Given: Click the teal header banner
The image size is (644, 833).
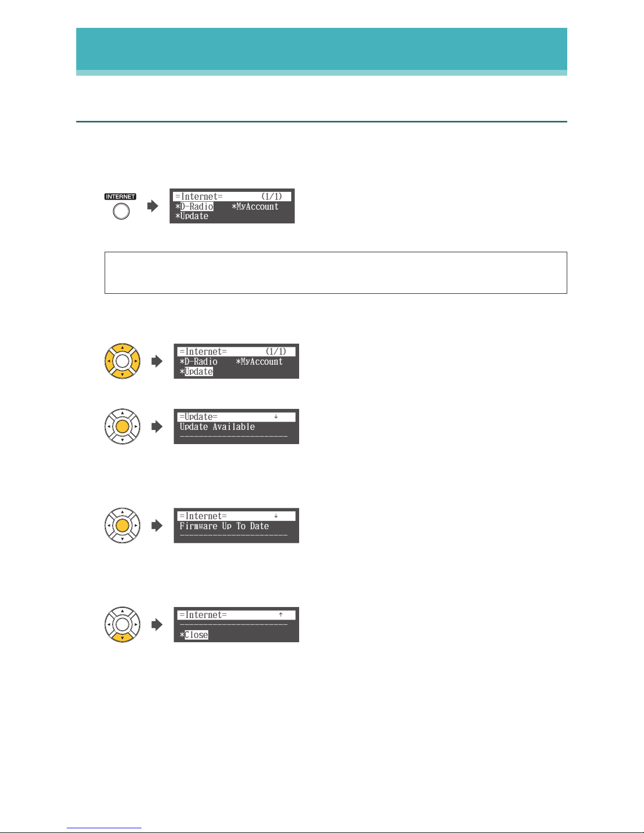Looking at the screenshot, I should (322, 52).
